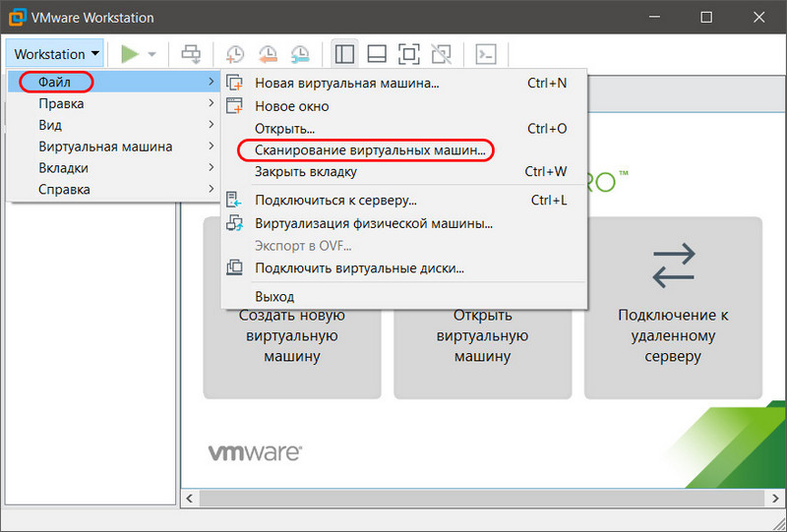
Task: Click the virtualize physical machine icon
Action: 234,223
